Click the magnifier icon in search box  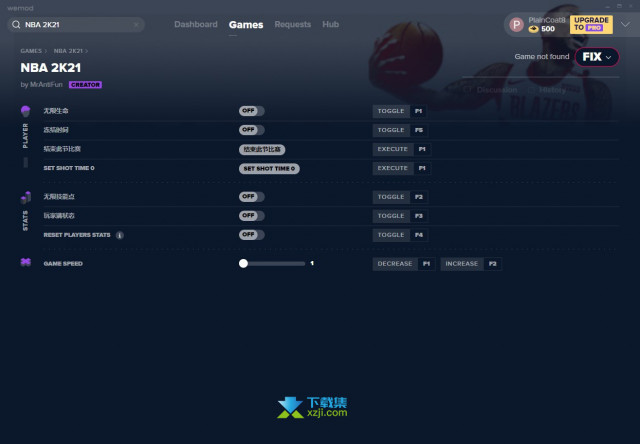pyautogui.click(x=16, y=25)
